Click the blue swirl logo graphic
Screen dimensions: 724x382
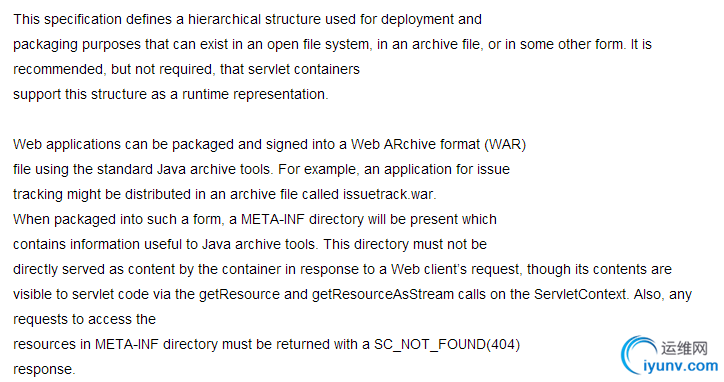(639, 354)
